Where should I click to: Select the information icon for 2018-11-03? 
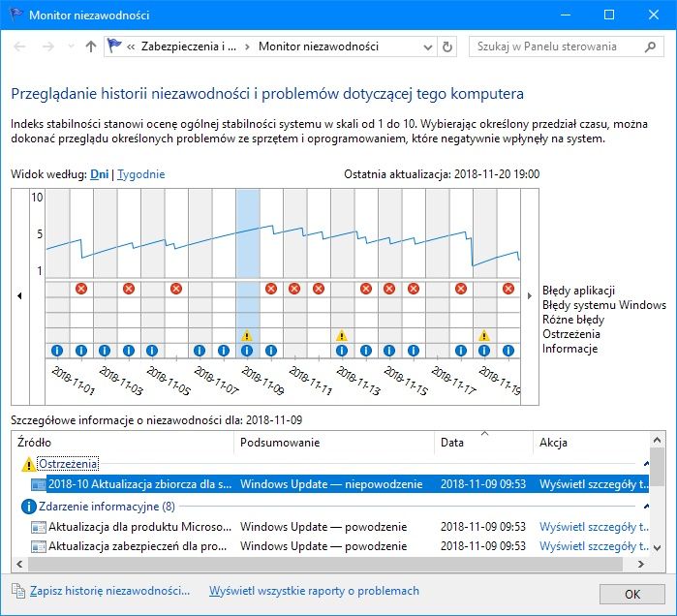[105, 351]
